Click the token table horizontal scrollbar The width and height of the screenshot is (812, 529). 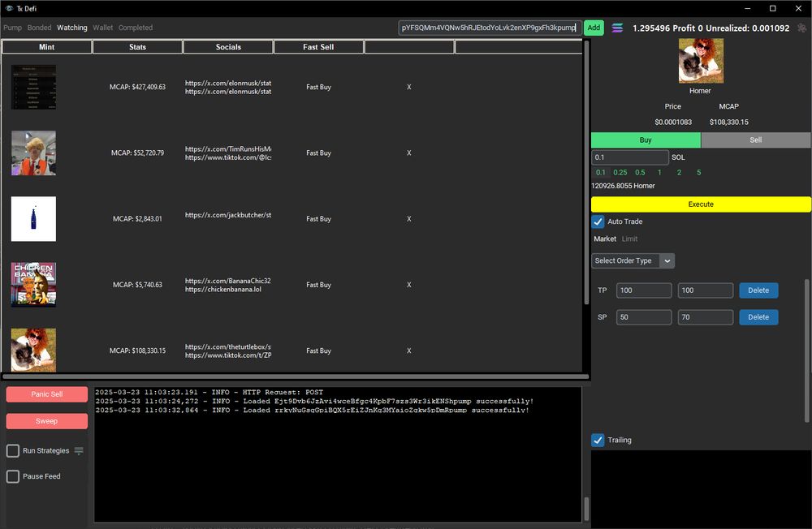[x=296, y=376]
